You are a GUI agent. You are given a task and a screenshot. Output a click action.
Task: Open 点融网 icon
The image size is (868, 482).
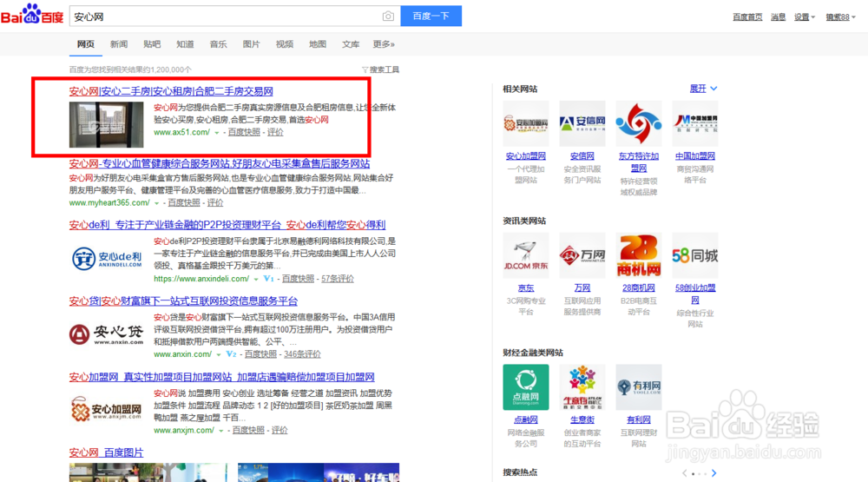(526, 387)
